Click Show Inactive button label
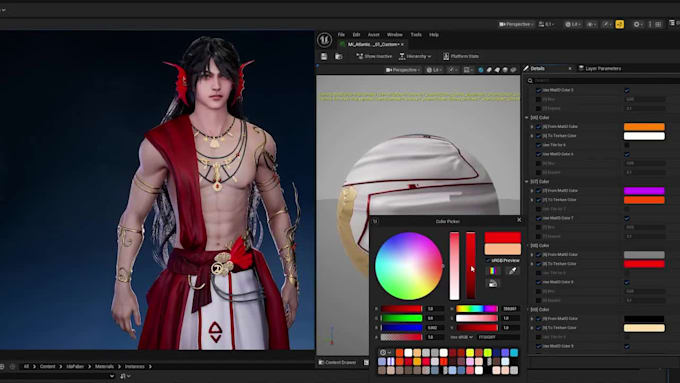The width and height of the screenshot is (680, 383). (x=378, y=56)
